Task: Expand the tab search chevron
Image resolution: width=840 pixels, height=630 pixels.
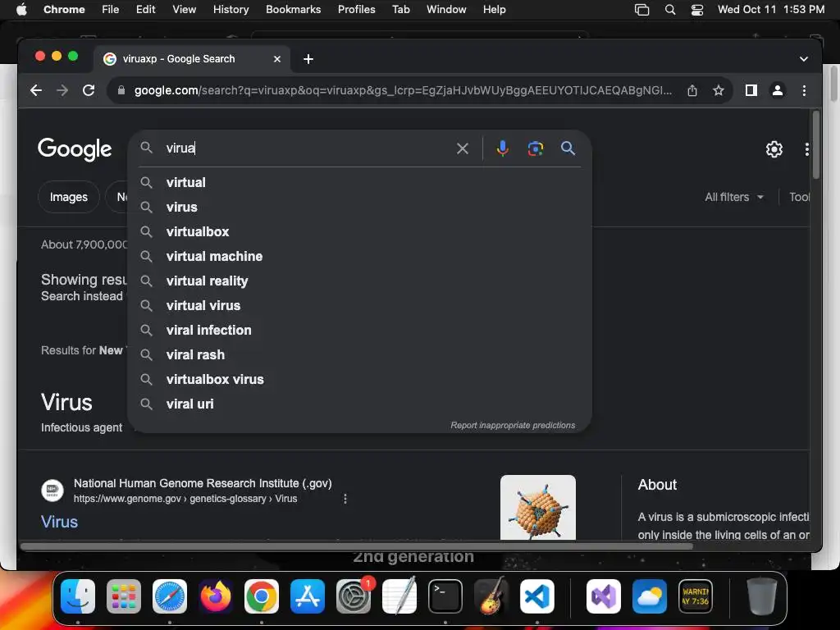Action: coord(804,59)
